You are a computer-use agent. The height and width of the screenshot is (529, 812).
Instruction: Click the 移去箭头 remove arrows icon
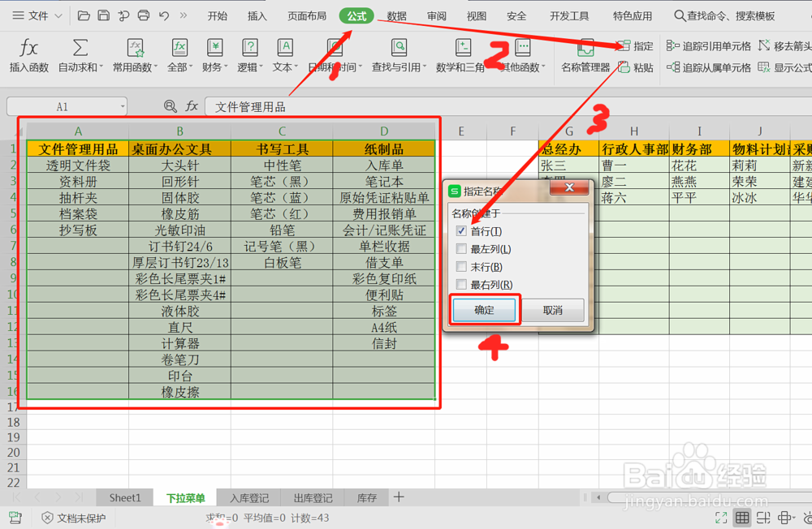[x=783, y=47]
